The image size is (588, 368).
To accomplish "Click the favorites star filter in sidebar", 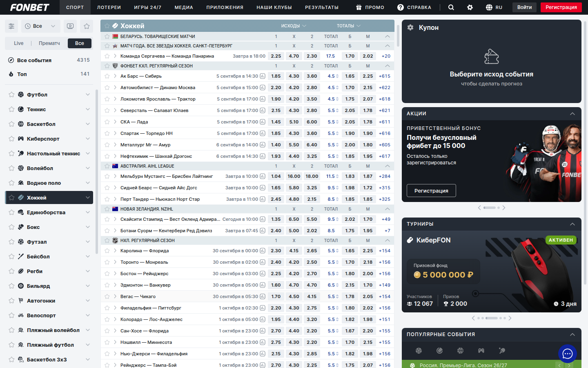I will pyautogui.click(x=87, y=26).
